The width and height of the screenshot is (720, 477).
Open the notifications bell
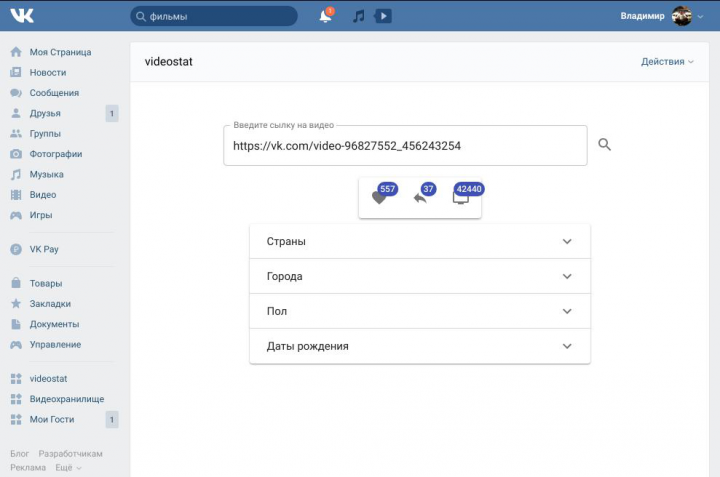[325, 16]
